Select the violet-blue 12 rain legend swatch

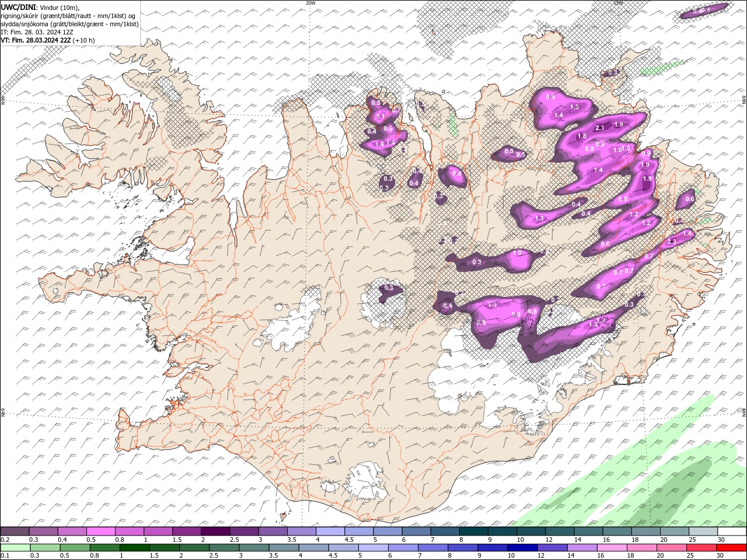[553, 548]
